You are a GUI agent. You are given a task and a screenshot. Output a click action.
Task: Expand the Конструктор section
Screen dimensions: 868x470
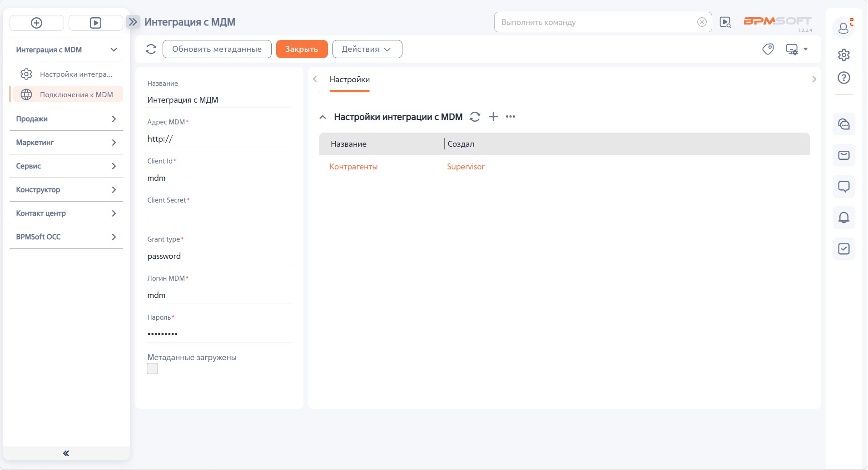click(66, 190)
